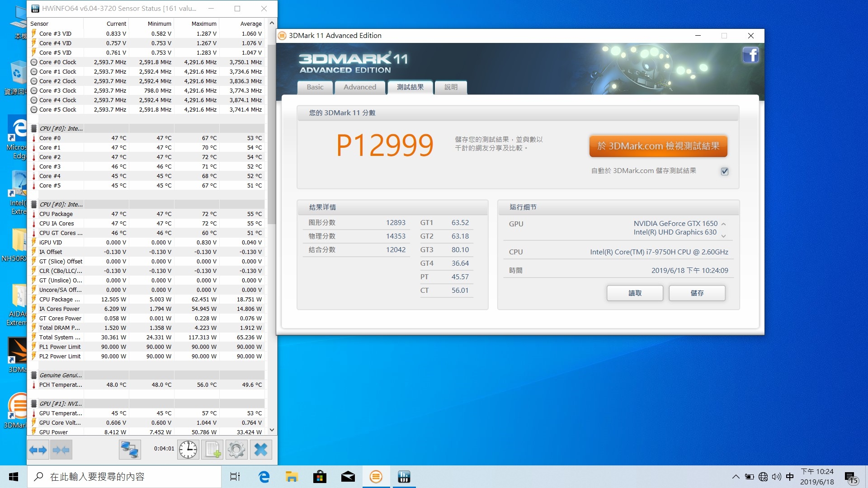The image size is (868, 488).
Task: Open HWiNFO sensor settings gear icon
Action: [x=236, y=450]
